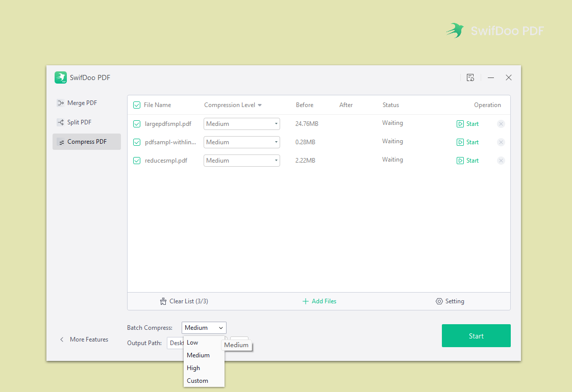Choose Custom in the batch compress list

(x=204, y=381)
